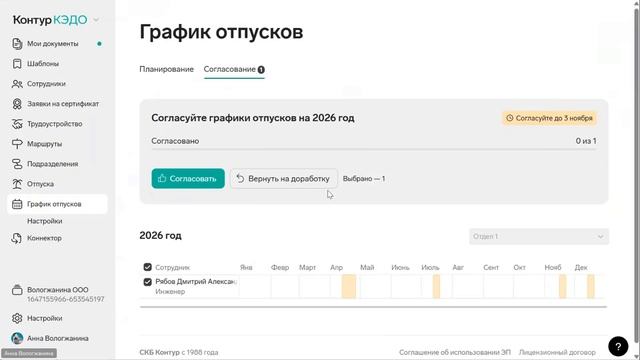This screenshot has width=640, height=360.
Task: Click the Май month column header
Action: pos(367,267)
